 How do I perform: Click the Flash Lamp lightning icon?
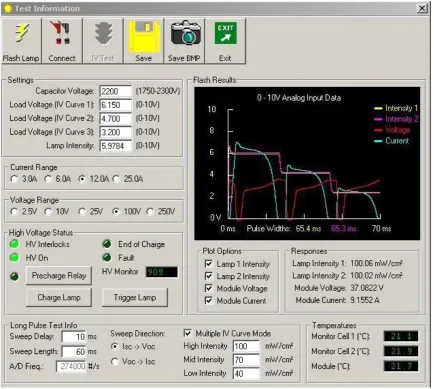coord(22,33)
